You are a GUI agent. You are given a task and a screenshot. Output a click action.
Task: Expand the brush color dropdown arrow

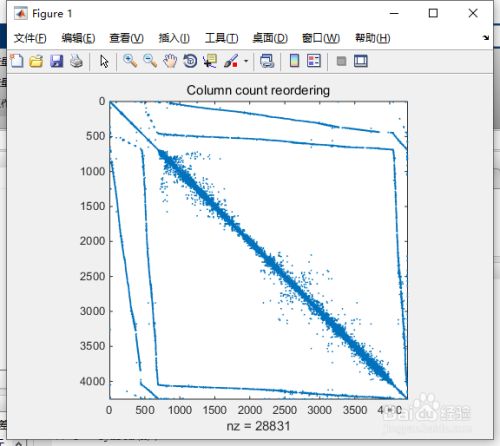click(246, 61)
